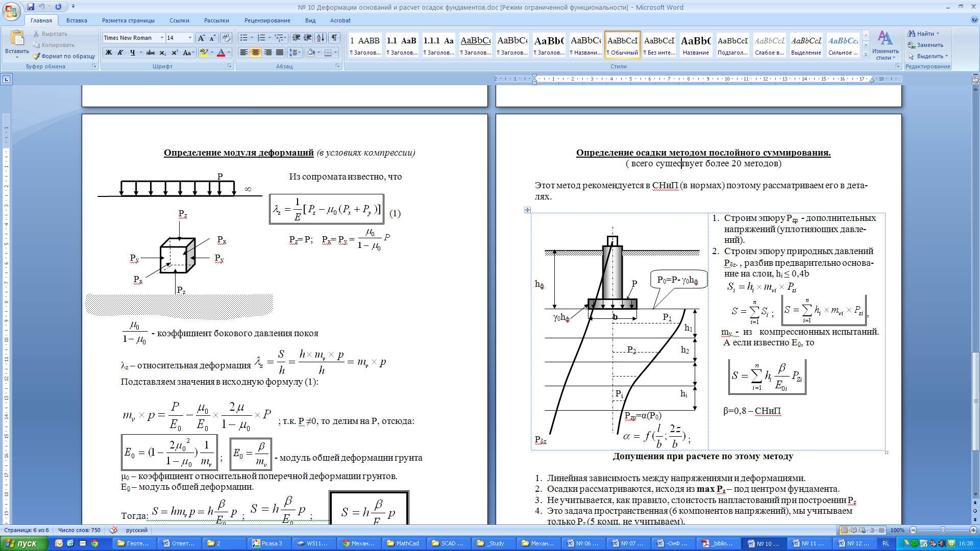This screenshot has width=980, height=551.
Task: Open MathCad taskbar window
Action: (404, 543)
